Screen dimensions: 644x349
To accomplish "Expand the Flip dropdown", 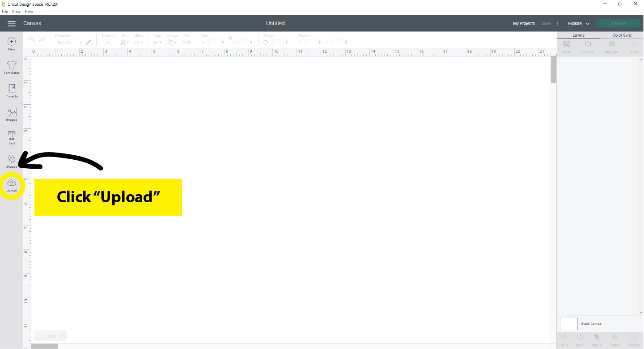I will tap(187, 43).
